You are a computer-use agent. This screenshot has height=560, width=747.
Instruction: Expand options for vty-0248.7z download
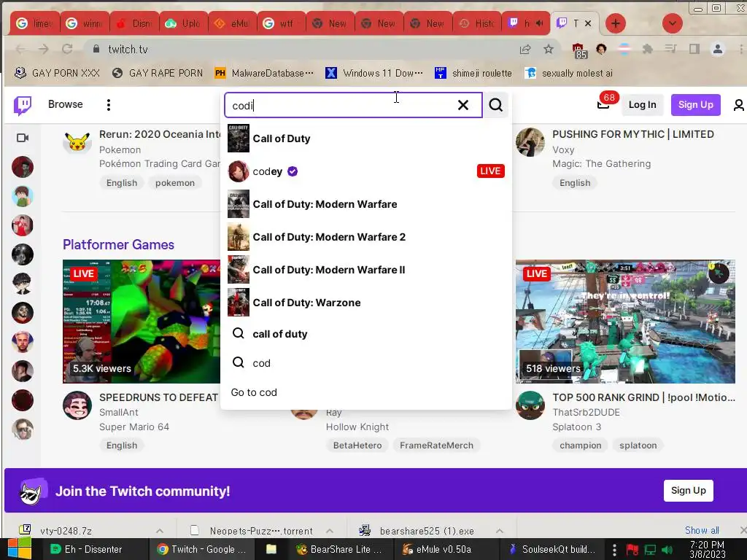[160, 531]
